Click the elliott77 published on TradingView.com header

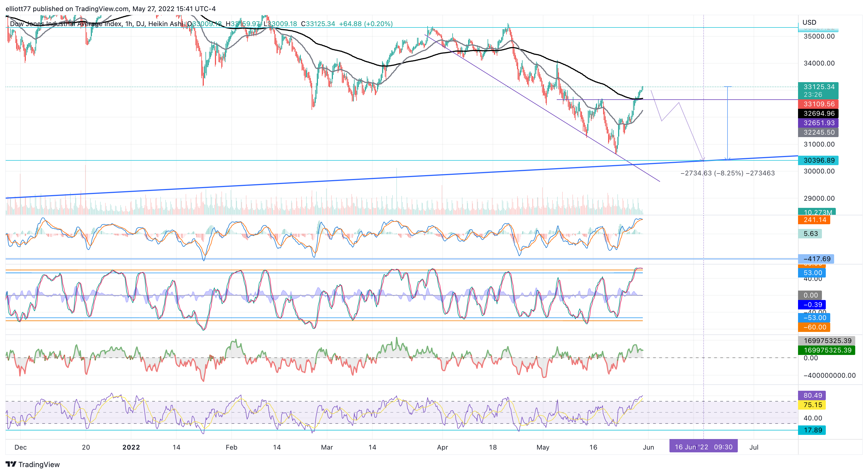pos(111,9)
